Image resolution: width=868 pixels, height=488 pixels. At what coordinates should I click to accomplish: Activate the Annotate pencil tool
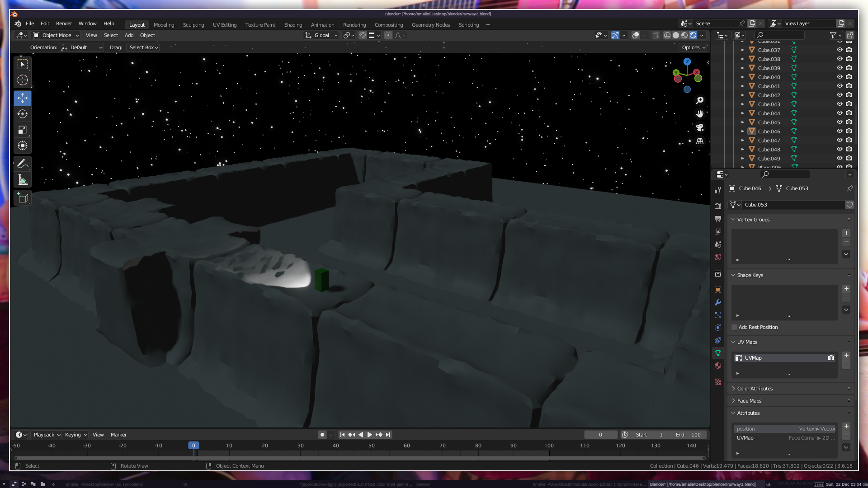coord(23,164)
